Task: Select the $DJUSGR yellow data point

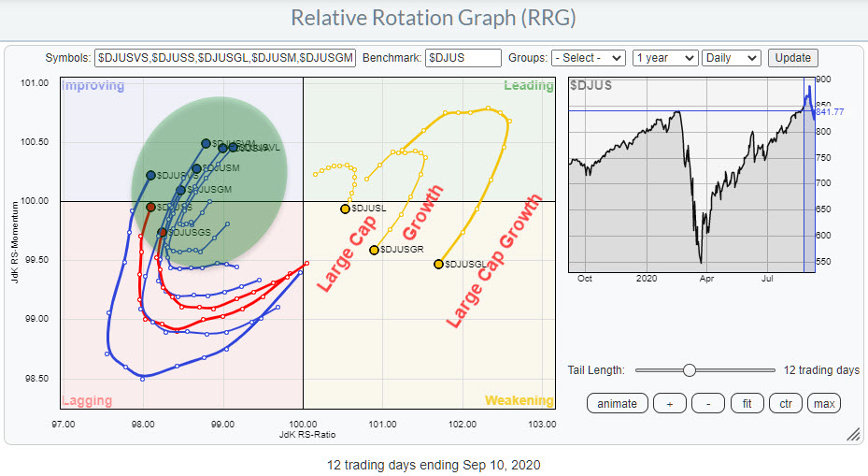Action: coord(374,250)
